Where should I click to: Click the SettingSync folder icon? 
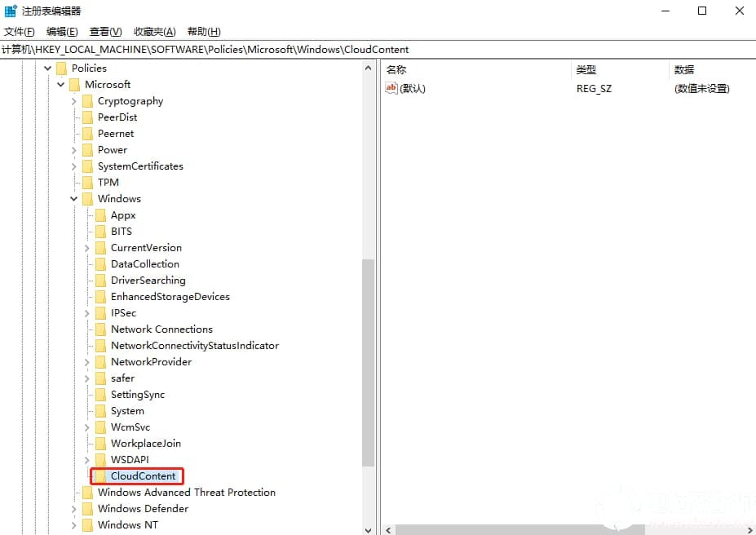click(x=100, y=395)
